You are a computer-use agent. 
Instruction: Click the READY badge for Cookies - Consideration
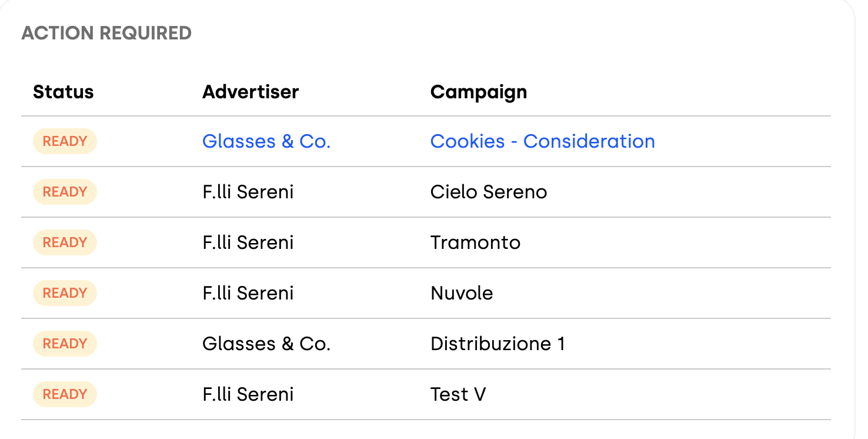(65, 141)
